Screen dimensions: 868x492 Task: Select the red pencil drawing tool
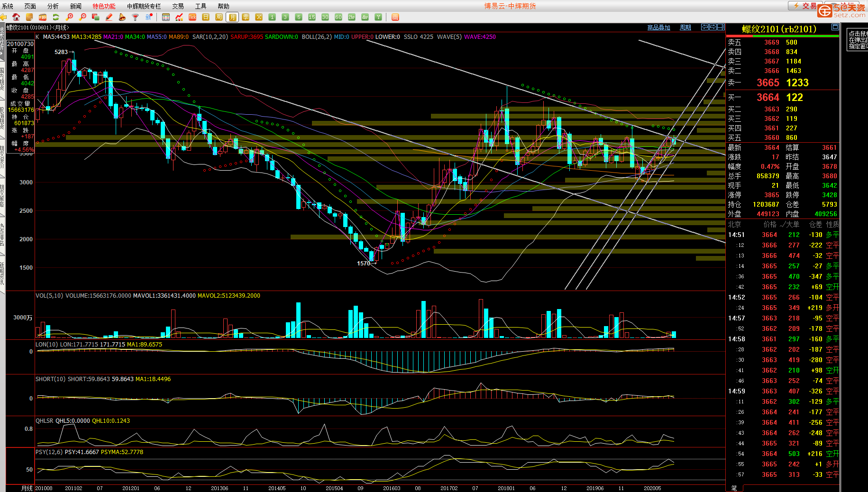coord(109,17)
